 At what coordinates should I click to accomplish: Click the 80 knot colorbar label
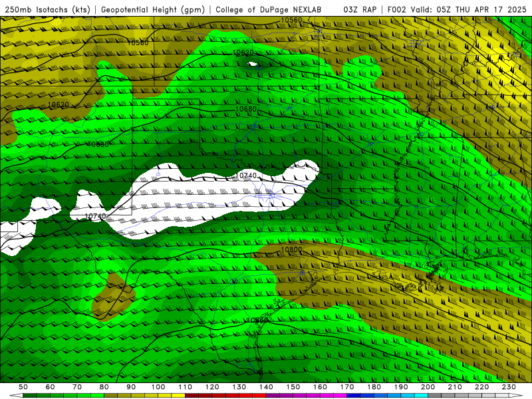104,387
